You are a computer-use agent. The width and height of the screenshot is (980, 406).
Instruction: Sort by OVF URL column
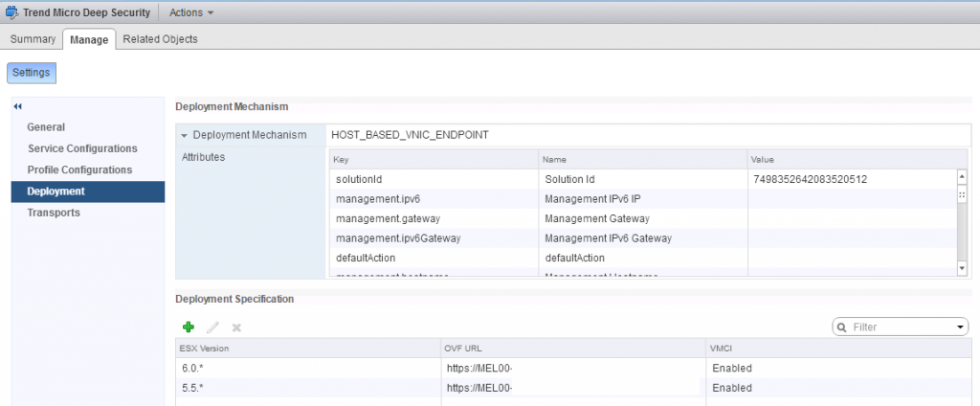point(573,348)
